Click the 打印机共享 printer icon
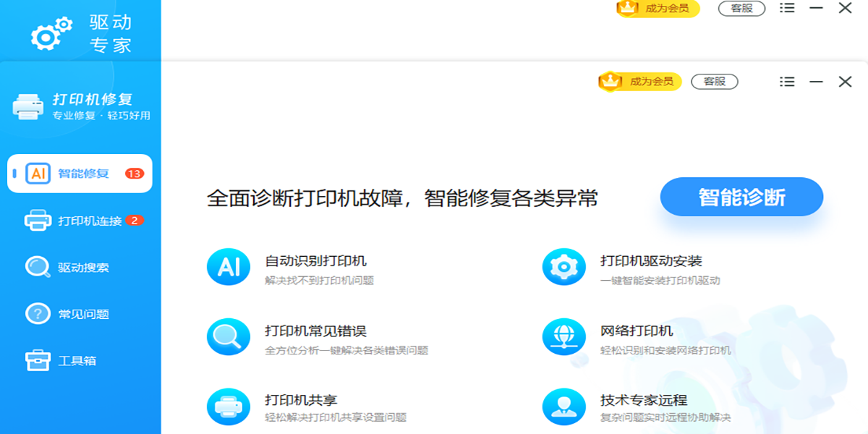Screen dimensions: 868x434 [x=229, y=407]
